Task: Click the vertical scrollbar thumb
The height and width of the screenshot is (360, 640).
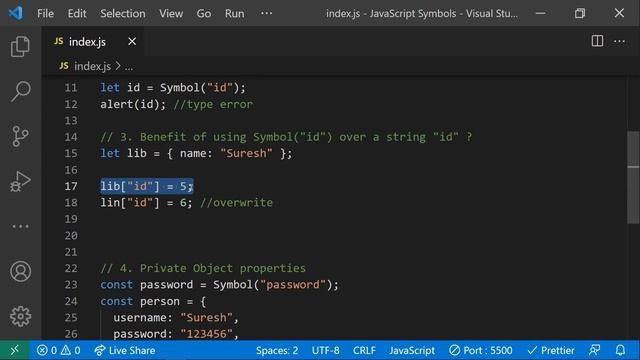Action: click(633, 178)
